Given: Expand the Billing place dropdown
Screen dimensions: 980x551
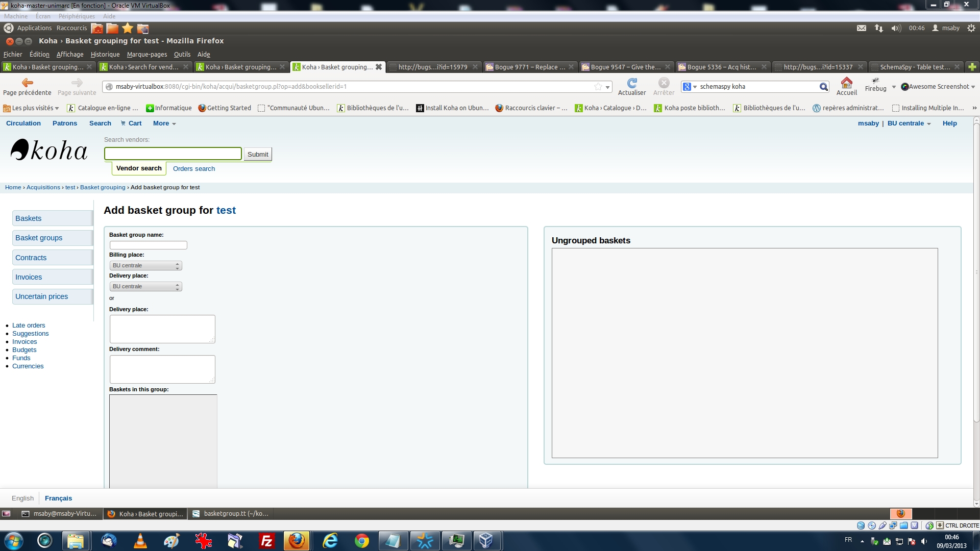Looking at the screenshot, I should [146, 266].
